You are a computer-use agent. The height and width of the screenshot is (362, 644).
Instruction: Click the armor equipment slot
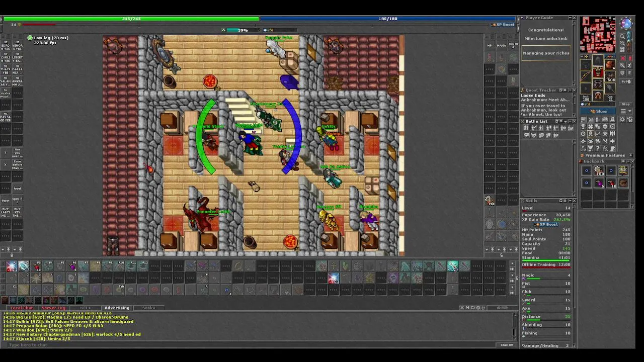598,72
